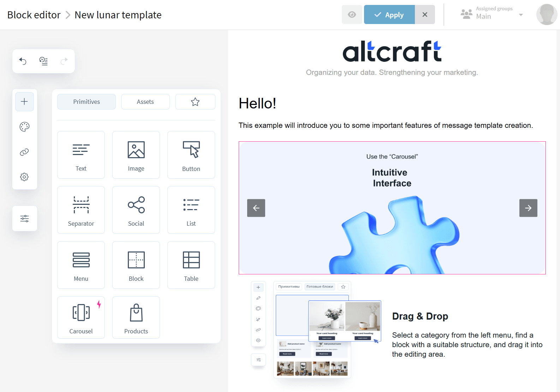Click the 'This example will introduce' paragraph
The height and width of the screenshot is (392, 560).
pos(386,125)
